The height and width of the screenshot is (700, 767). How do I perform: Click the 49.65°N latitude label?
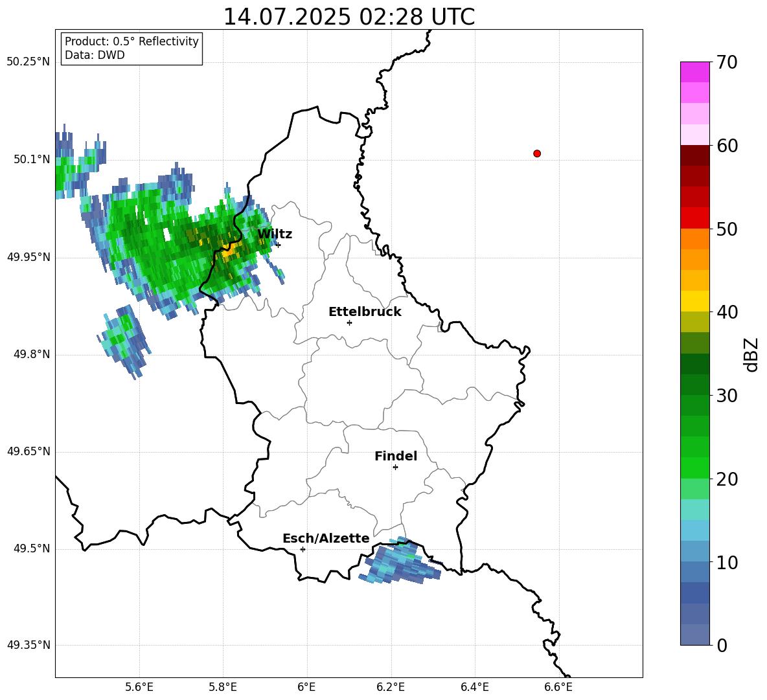(x=29, y=451)
